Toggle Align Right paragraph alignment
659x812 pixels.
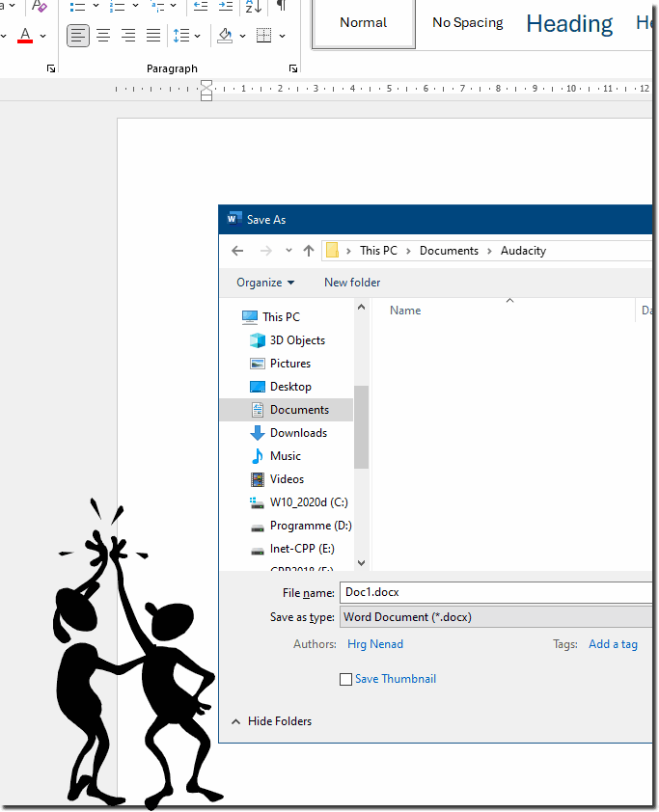tap(128, 36)
